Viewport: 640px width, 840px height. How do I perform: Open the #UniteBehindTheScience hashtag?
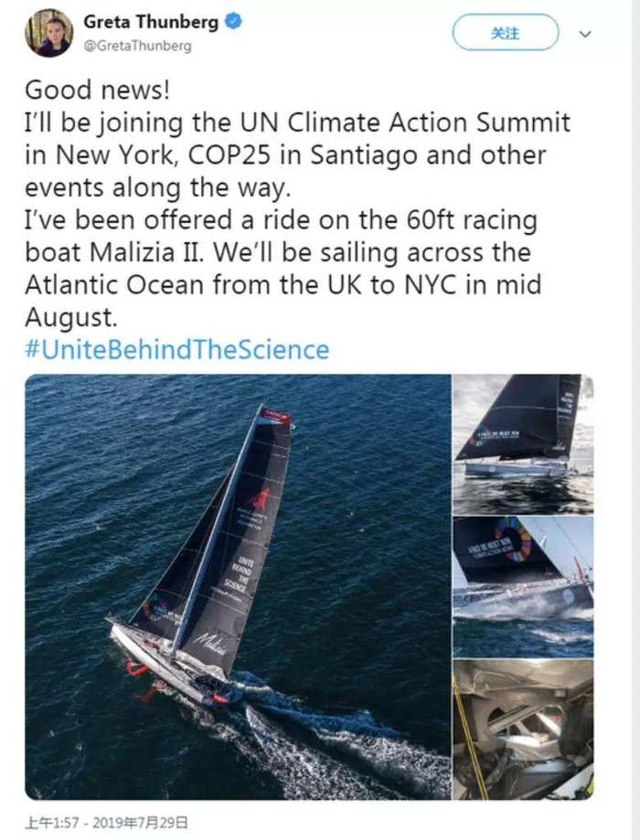pyautogui.click(x=176, y=349)
